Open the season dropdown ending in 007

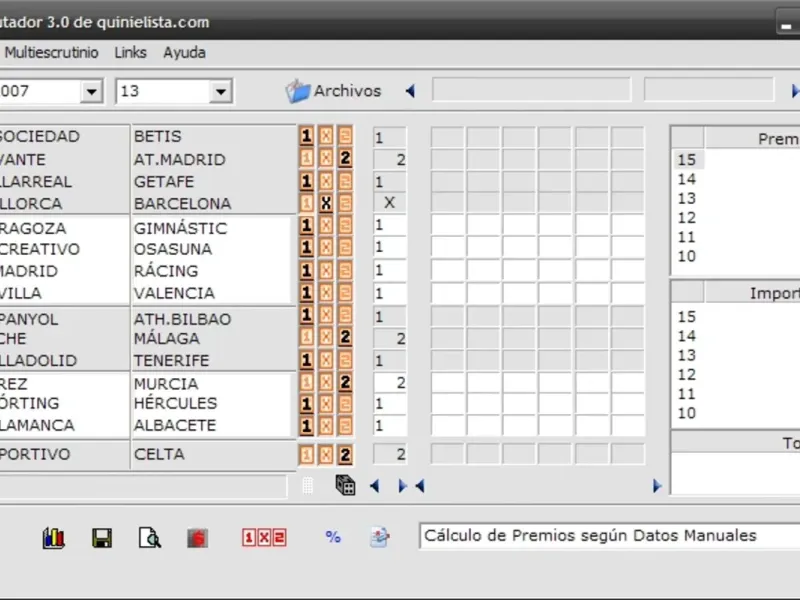pyautogui.click(x=91, y=91)
